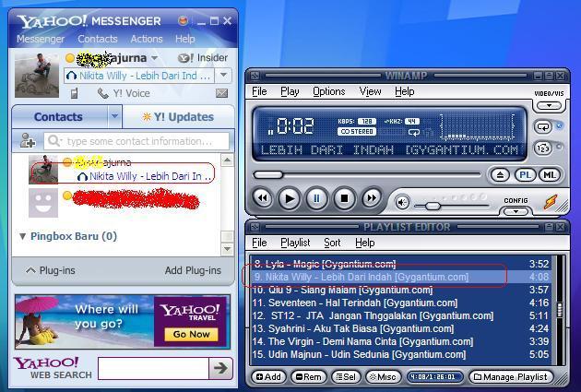Pause playback in Winamp
The width and height of the screenshot is (581, 392).
click(317, 198)
